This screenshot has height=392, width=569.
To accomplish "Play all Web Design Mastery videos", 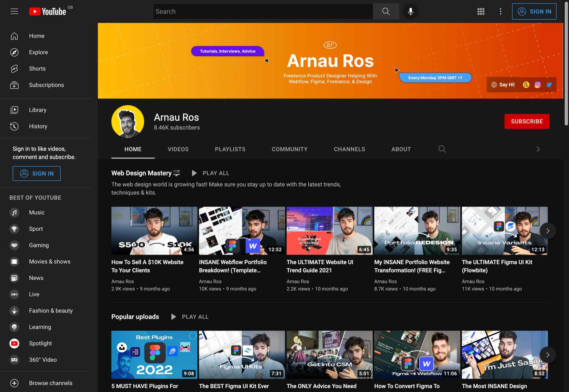I will click(x=210, y=173).
